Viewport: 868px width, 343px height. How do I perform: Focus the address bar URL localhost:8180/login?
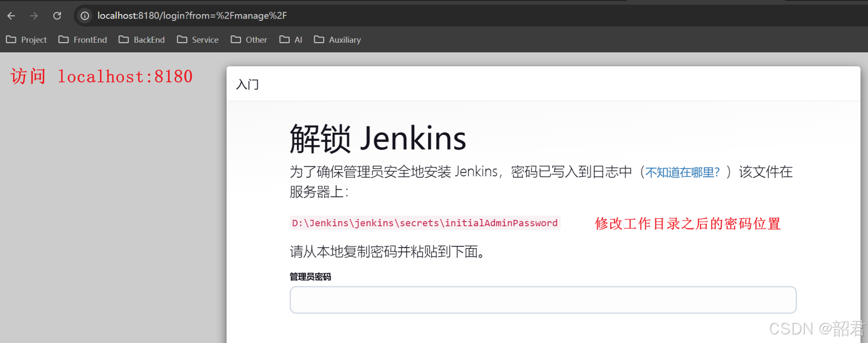[192, 16]
